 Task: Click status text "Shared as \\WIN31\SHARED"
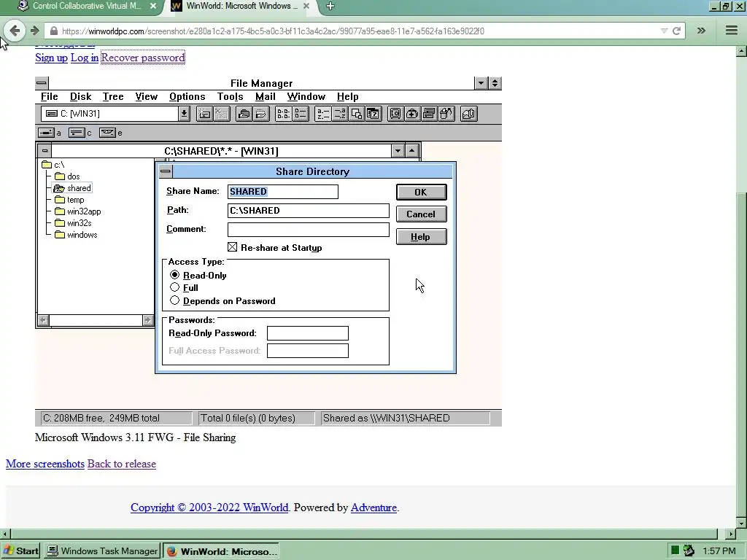click(387, 418)
